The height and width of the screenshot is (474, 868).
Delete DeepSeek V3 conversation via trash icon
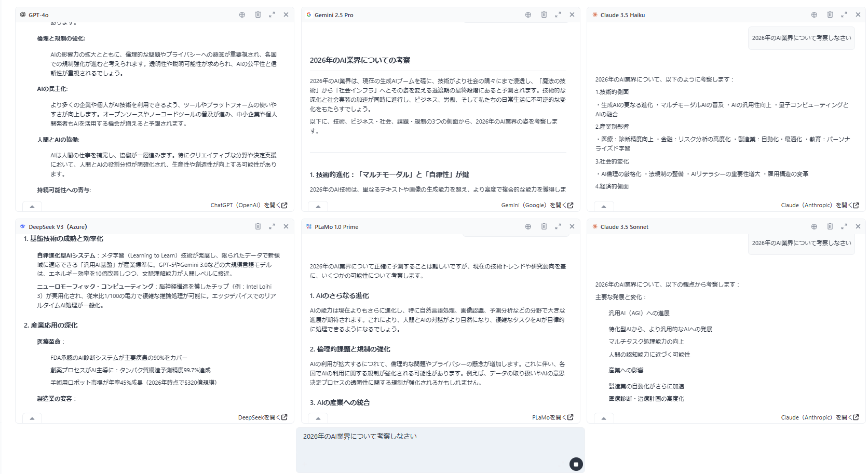click(x=258, y=226)
